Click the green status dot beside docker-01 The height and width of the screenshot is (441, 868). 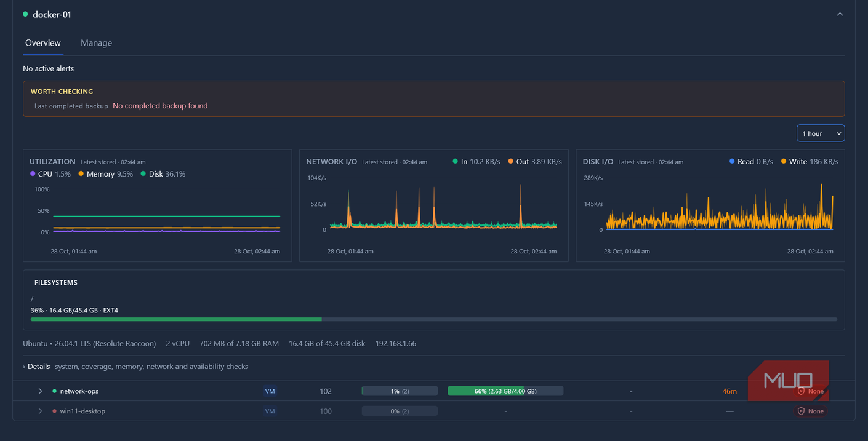[x=25, y=14]
